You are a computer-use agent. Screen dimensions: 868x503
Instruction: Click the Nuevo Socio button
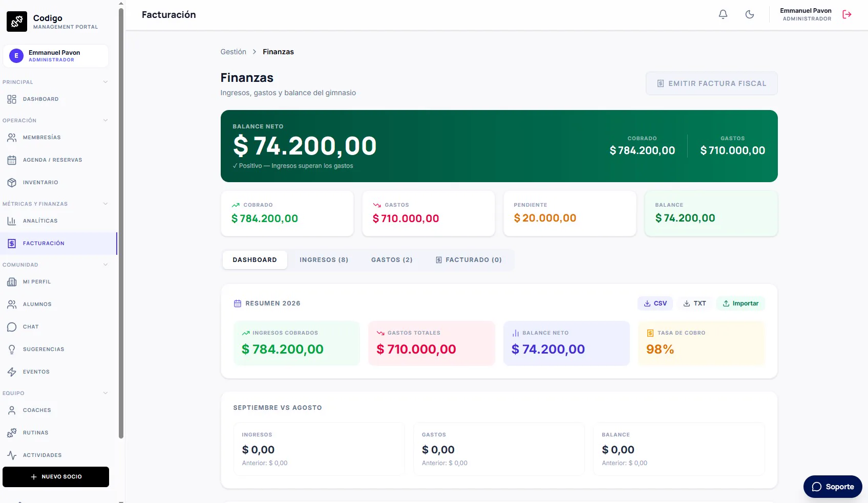coord(56,477)
